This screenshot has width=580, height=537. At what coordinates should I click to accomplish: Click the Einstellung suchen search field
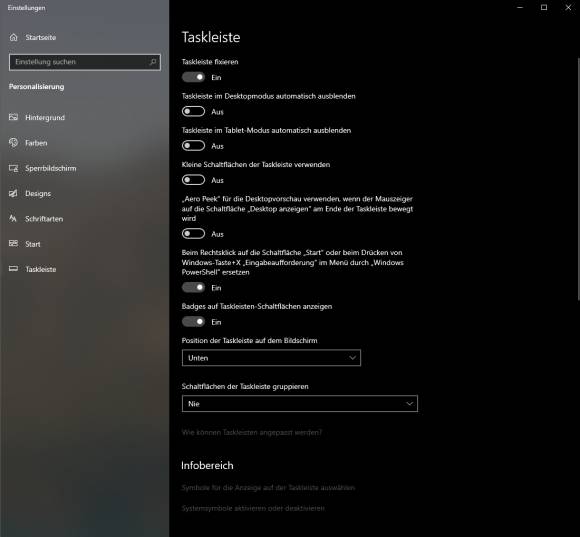85,62
